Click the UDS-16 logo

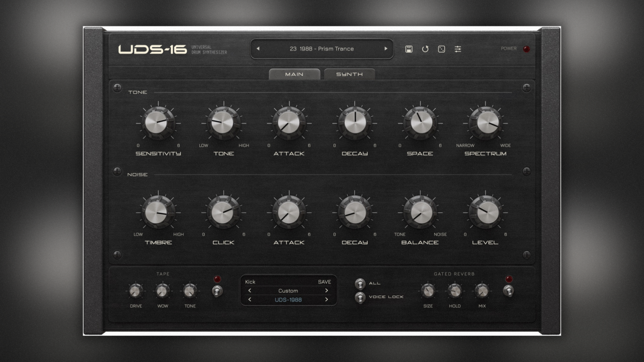[153, 49]
